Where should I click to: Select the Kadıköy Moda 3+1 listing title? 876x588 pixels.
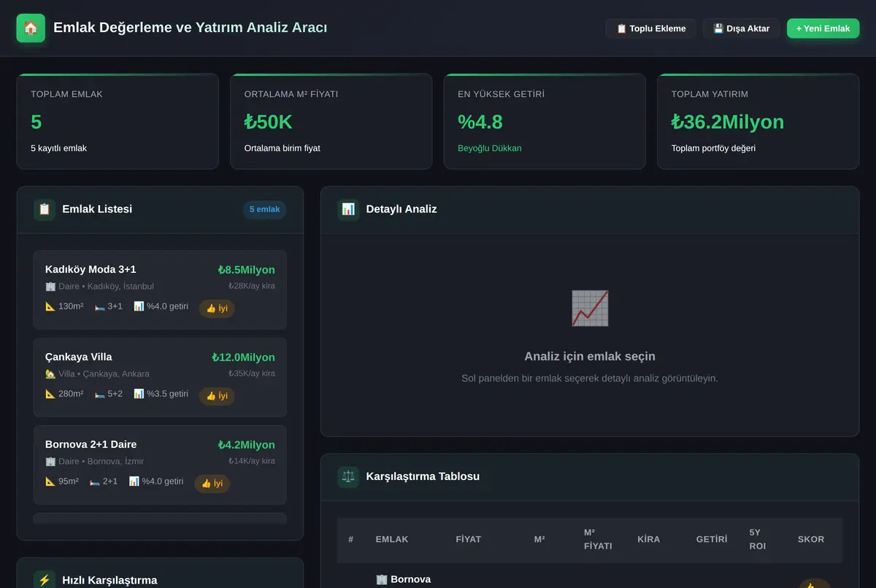(x=91, y=269)
